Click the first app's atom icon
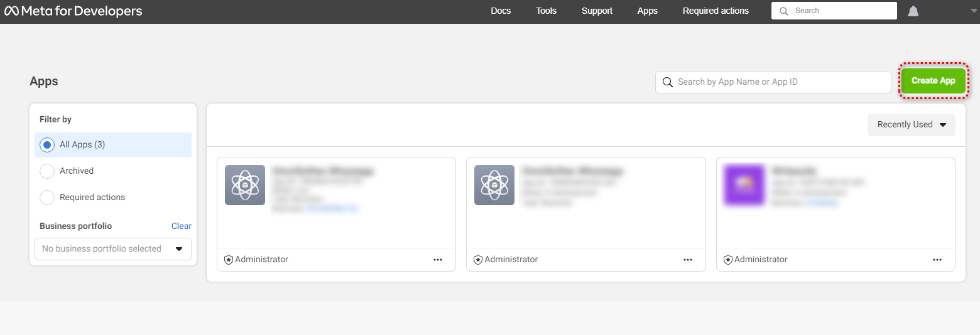This screenshot has height=335, width=980. tap(245, 185)
